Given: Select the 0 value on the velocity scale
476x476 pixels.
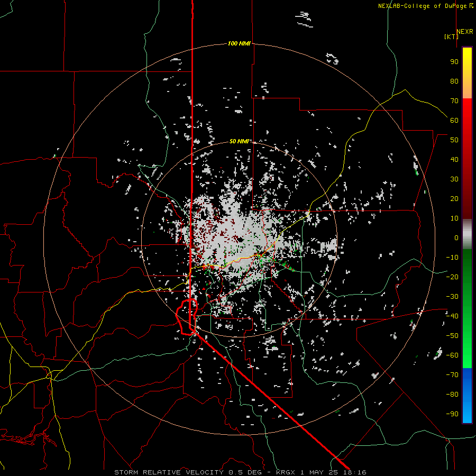Looking at the screenshot, I should [456, 237].
